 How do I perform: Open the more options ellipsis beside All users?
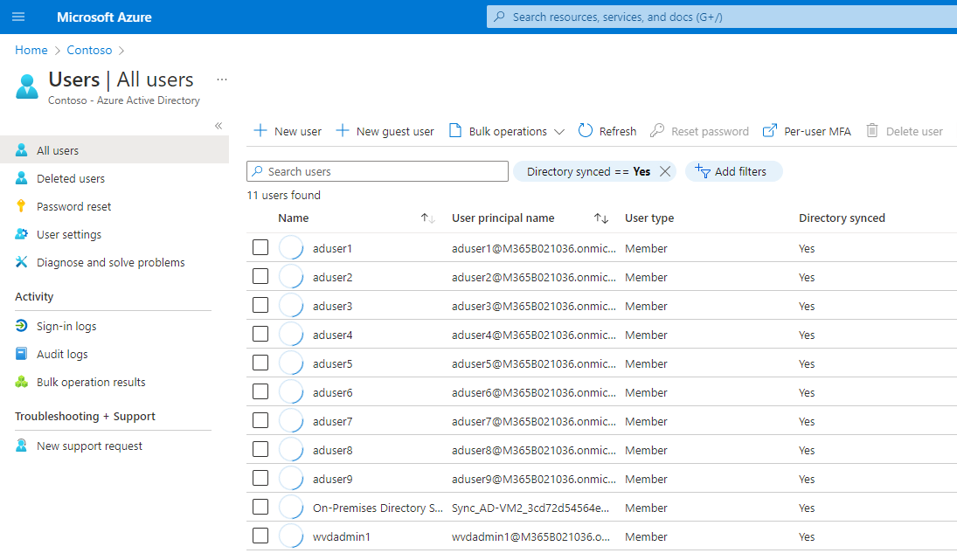221,80
